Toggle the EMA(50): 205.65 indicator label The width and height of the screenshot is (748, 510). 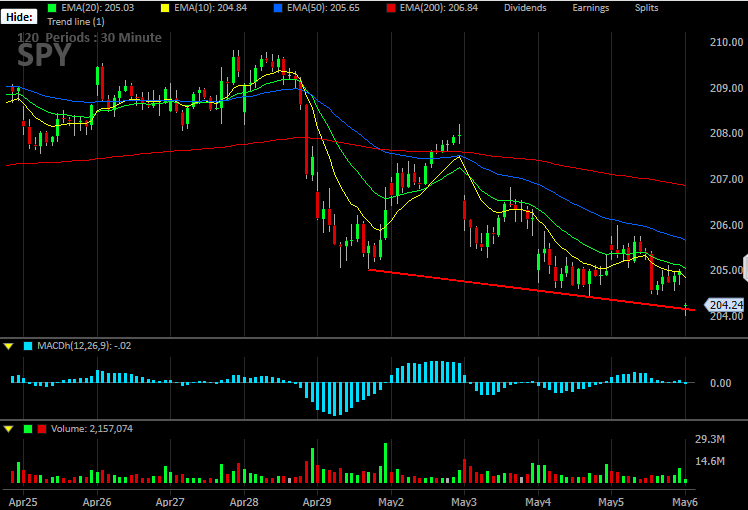click(323, 8)
